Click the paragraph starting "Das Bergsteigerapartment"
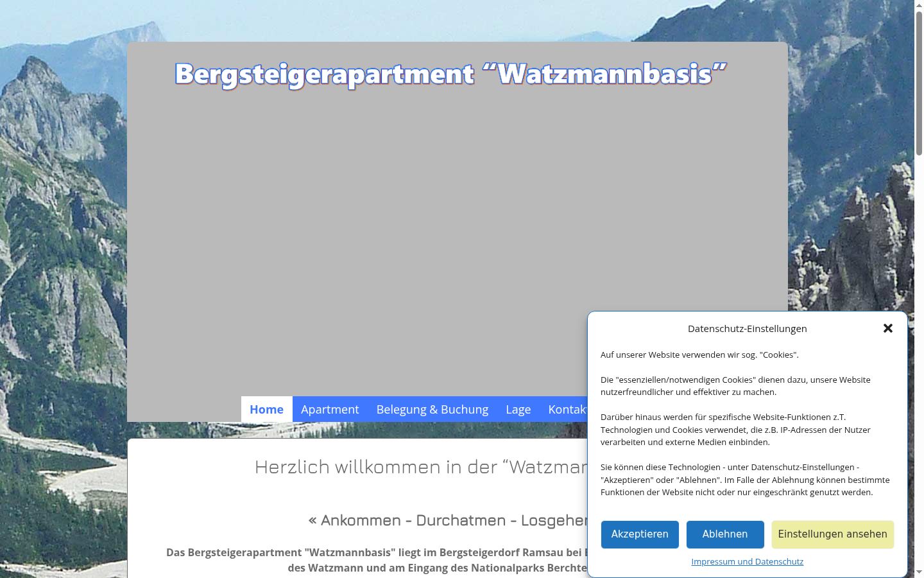Screen dimensions: 924x578 tap(377, 560)
